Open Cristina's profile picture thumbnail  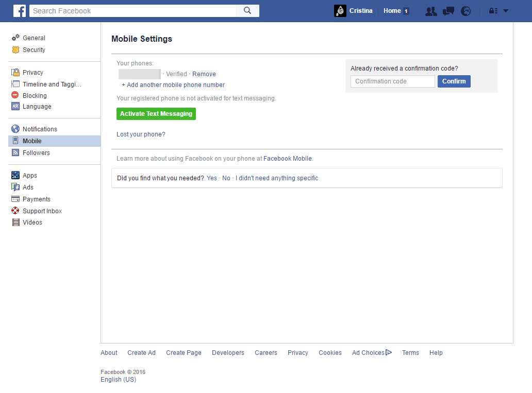(340, 11)
